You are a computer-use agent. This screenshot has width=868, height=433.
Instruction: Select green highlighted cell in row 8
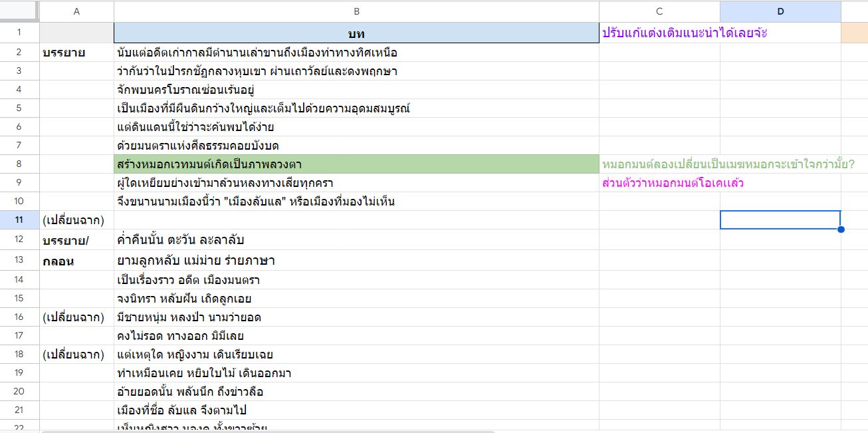(x=356, y=164)
